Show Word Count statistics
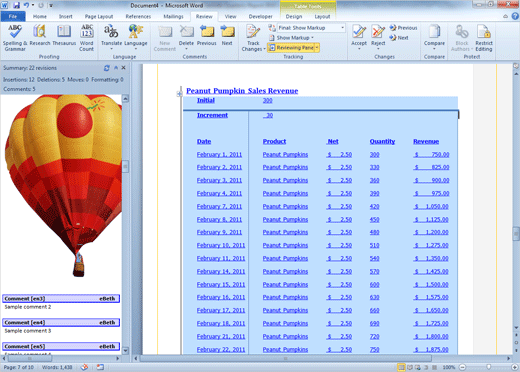The image size is (520, 372). 87,37
